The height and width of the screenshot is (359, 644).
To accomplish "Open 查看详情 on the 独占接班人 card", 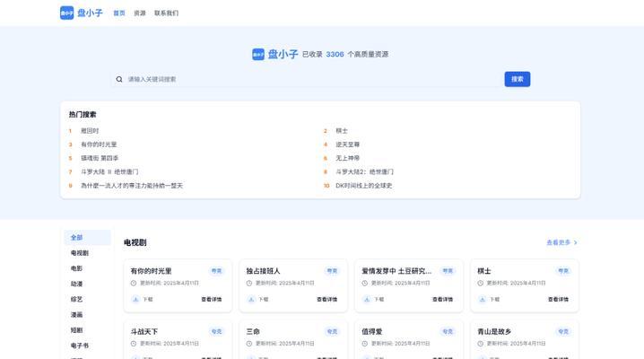I will coord(326,300).
